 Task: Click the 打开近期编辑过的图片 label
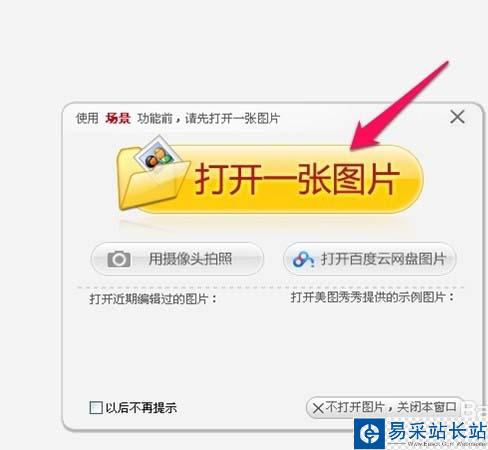click(x=153, y=299)
